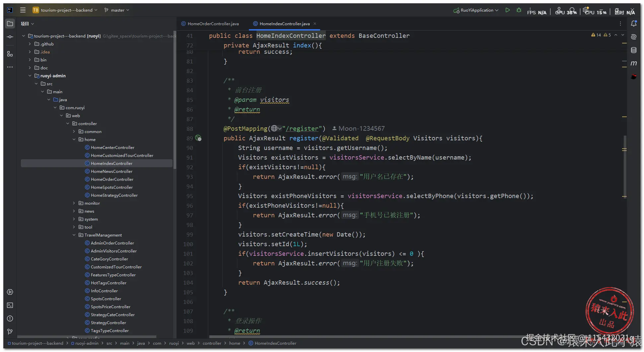Expand the .idea folder

tap(30, 52)
